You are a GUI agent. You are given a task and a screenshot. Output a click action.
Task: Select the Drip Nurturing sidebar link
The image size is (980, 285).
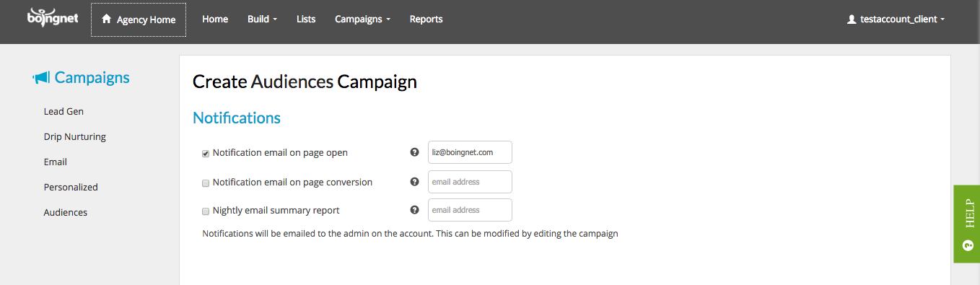click(x=75, y=136)
